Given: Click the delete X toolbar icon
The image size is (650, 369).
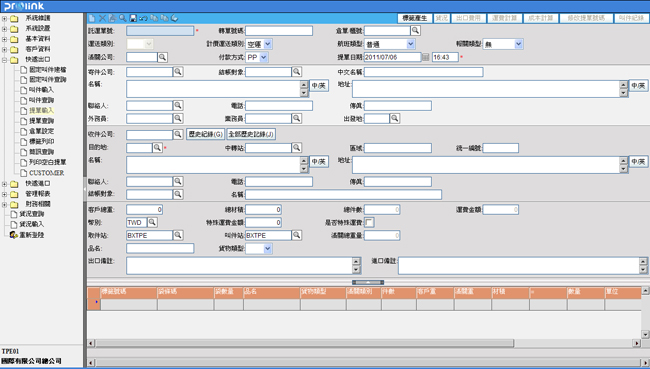Looking at the screenshot, I should [102, 18].
